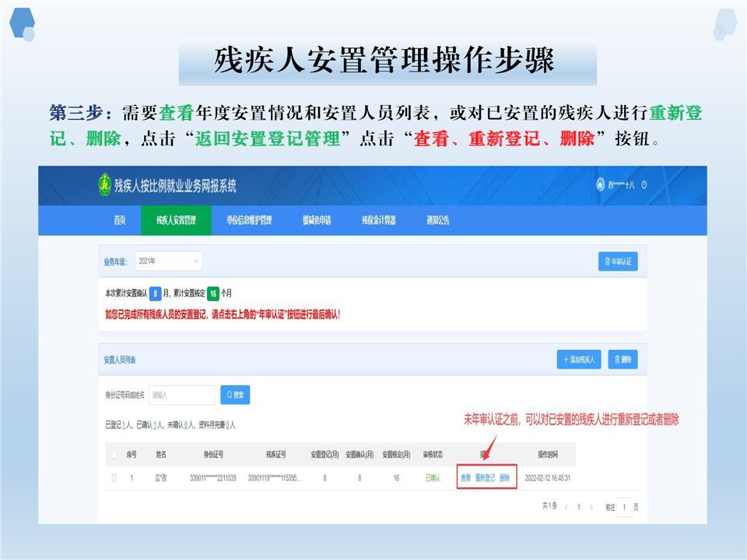Viewport: 747px width, 560px height.
Task: Click the user avatar icon in header
Action: click(x=600, y=185)
